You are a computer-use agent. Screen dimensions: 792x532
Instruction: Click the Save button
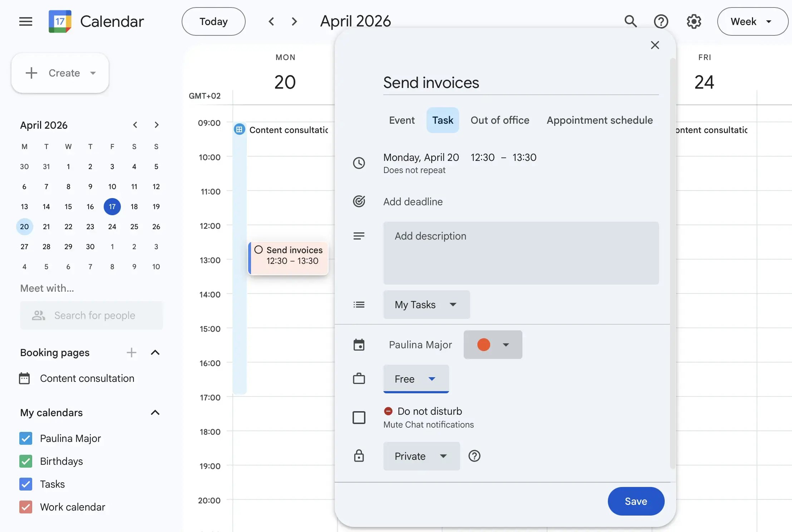(x=636, y=501)
